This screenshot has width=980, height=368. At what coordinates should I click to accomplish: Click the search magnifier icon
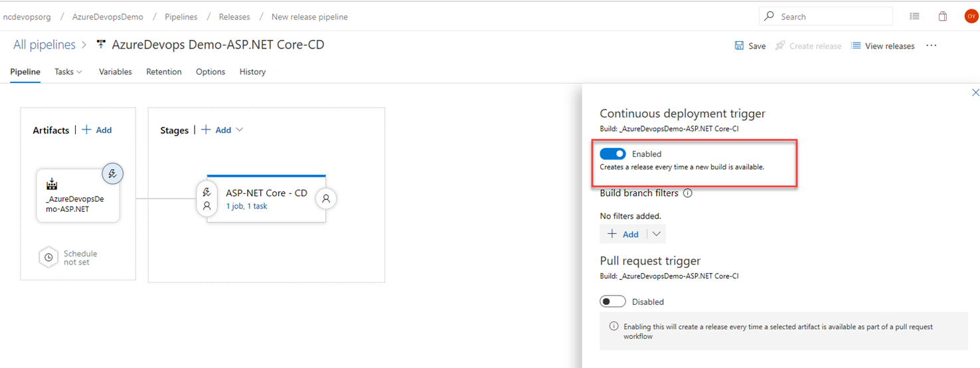[769, 17]
